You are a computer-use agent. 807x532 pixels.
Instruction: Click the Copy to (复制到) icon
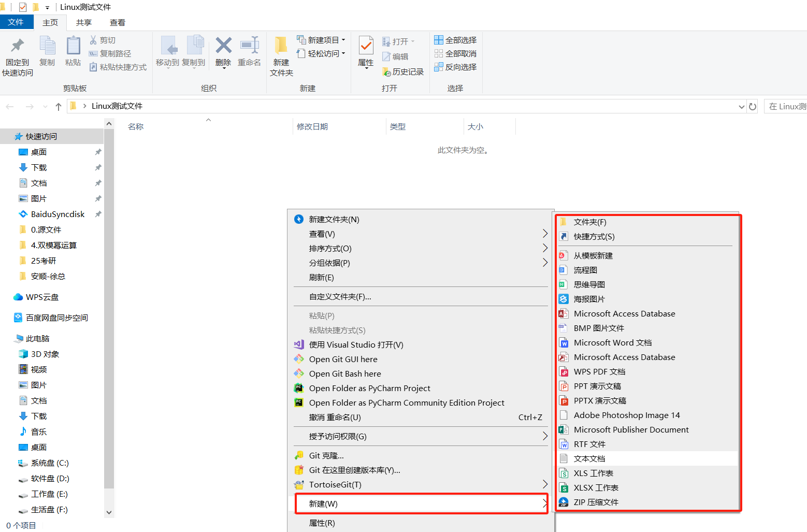[194, 46]
